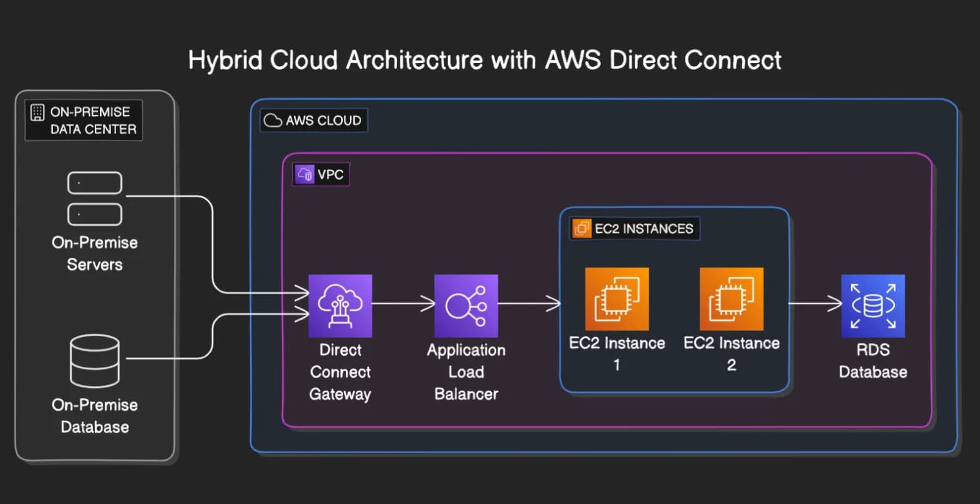
Task: Select the 'EC2 INSTANCES' label text
Action: click(644, 228)
